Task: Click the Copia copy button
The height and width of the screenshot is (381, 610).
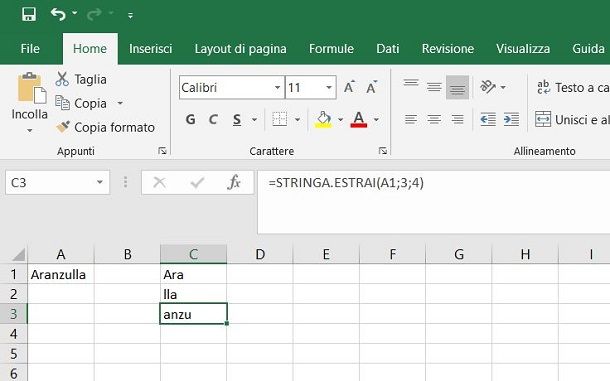Action: (x=81, y=103)
